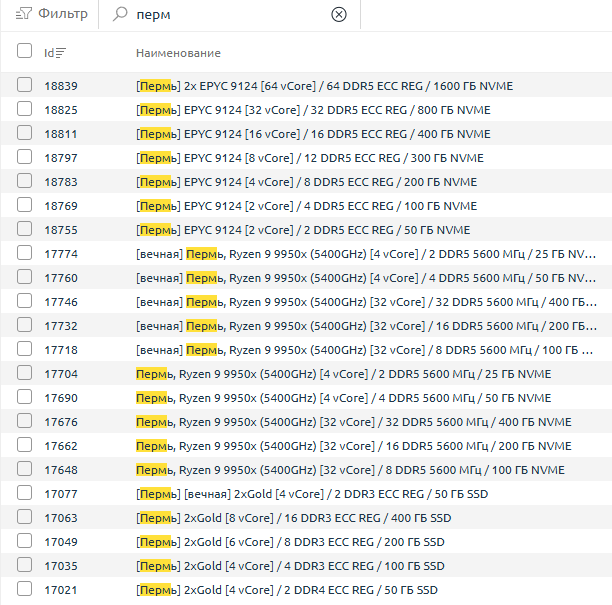Click Id number 17704
612x605 pixels.
[x=60, y=374]
